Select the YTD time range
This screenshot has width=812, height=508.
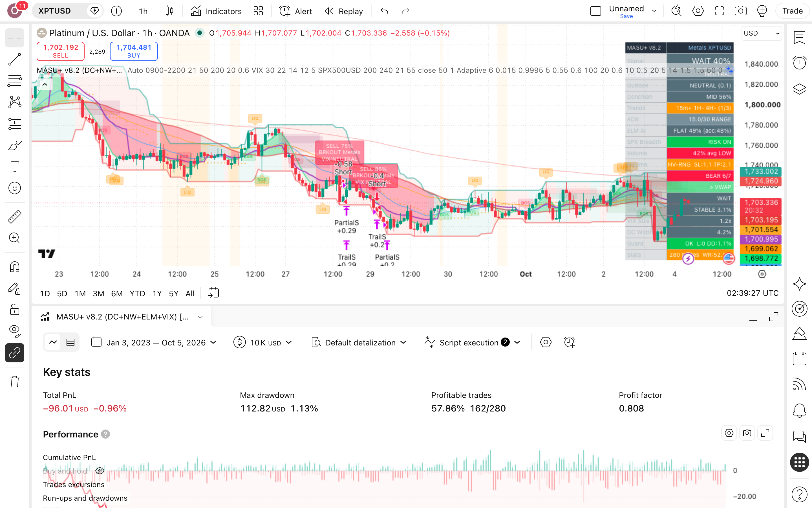point(137,293)
